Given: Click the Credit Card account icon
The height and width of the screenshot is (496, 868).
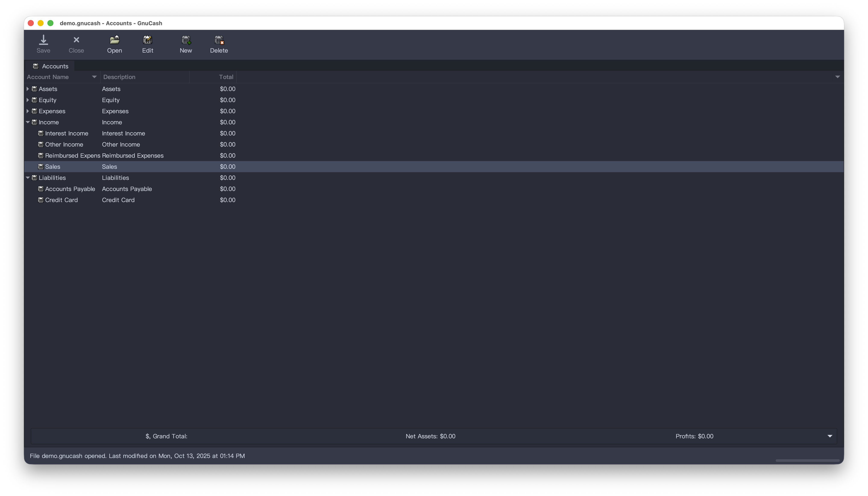Looking at the screenshot, I should (x=41, y=200).
